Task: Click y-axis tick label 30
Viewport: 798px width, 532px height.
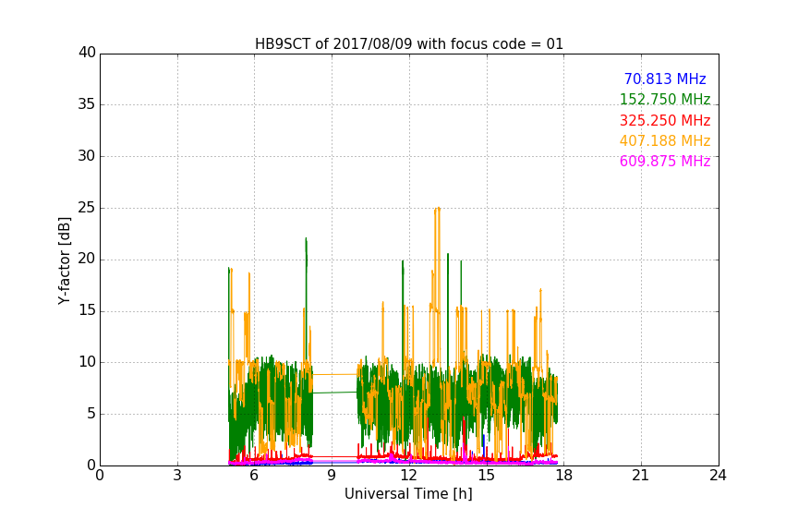Action: coord(87,156)
